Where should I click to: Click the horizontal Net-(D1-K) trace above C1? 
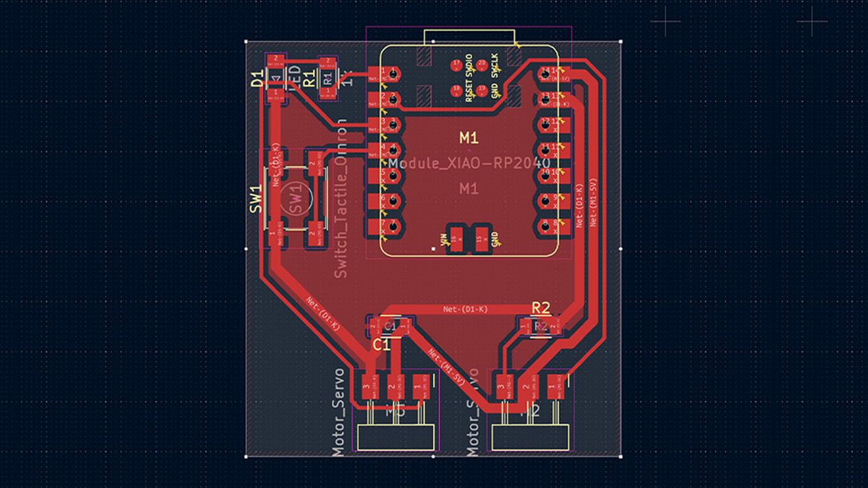465,309
